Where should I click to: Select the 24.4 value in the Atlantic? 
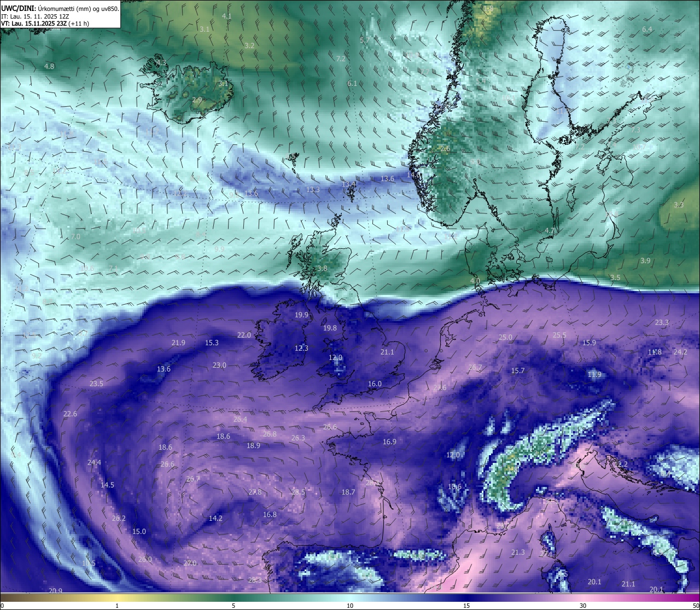94,463
